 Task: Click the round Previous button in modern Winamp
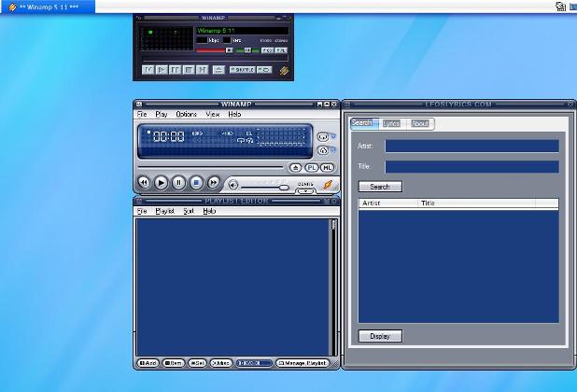[x=144, y=182]
